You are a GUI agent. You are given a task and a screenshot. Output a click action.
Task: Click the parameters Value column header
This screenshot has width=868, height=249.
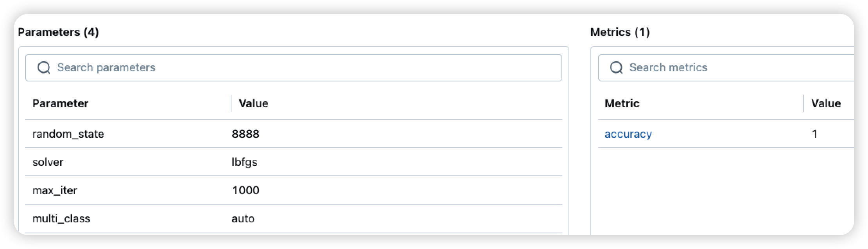253,103
